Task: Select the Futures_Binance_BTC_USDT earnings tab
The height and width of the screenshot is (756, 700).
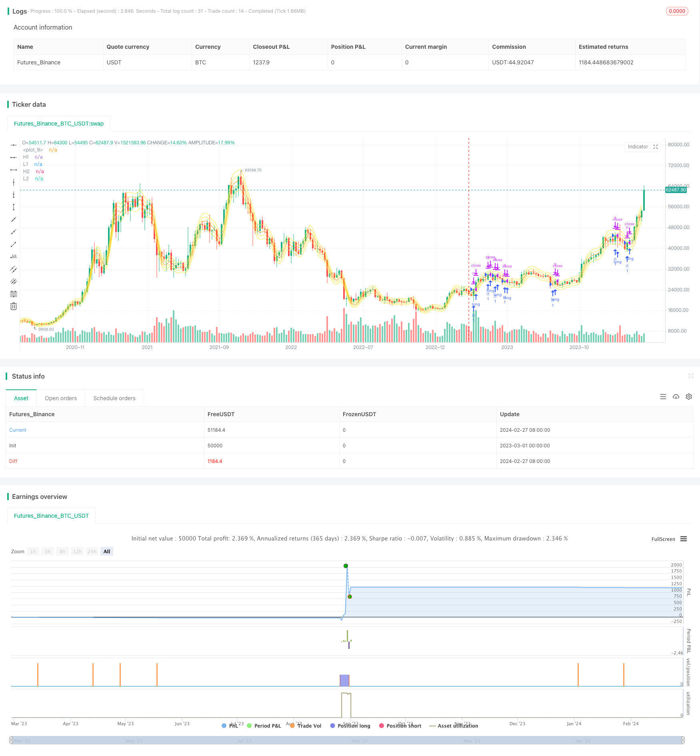Action: pyautogui.click(x=51, y=516)
